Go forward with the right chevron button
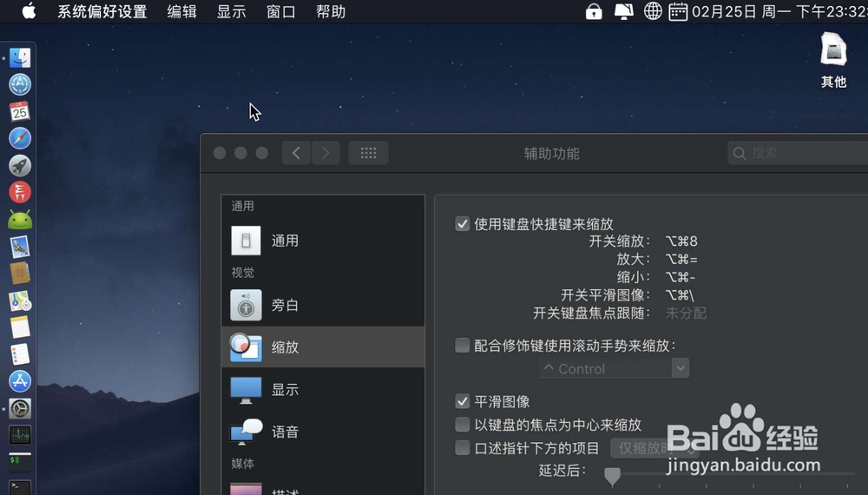This screenshot has width=868, height=495. click(325, 153)
